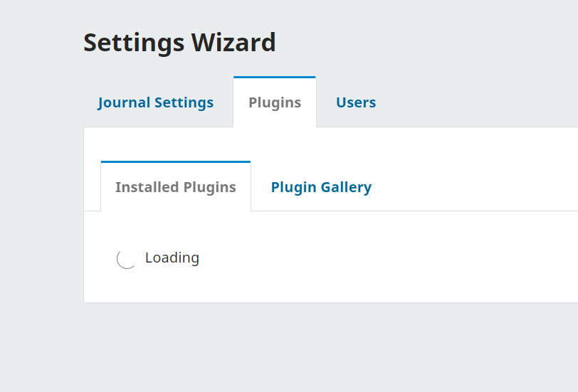Click the blue top border of Installed Plugins

[x=175, y=162]
